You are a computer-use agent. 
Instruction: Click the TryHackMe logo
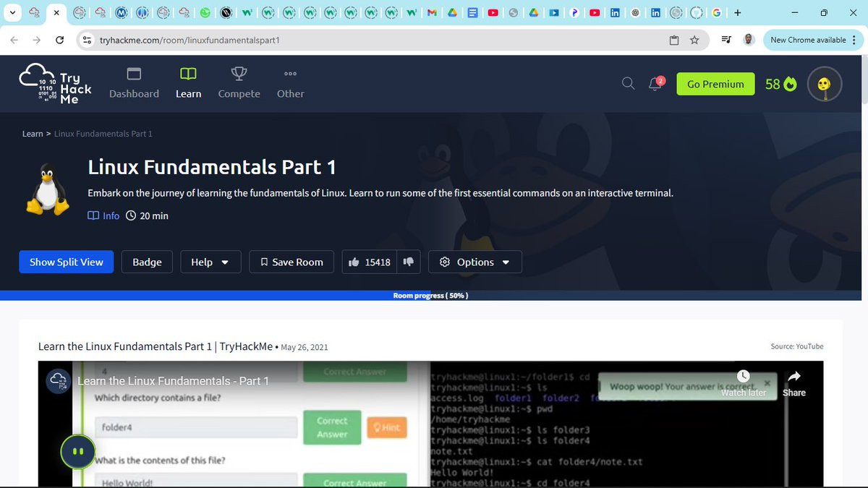[56, 84]
